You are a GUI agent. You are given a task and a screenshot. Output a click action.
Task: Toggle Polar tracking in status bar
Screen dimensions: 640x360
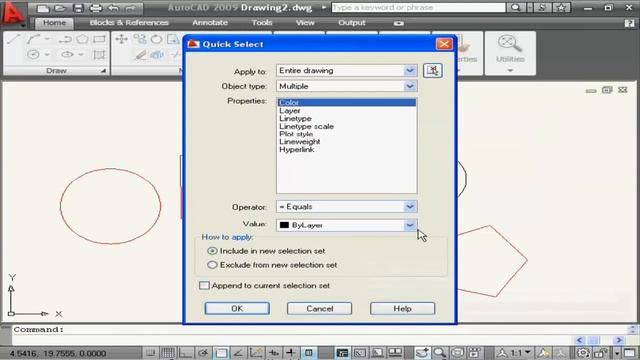[203, 353]
